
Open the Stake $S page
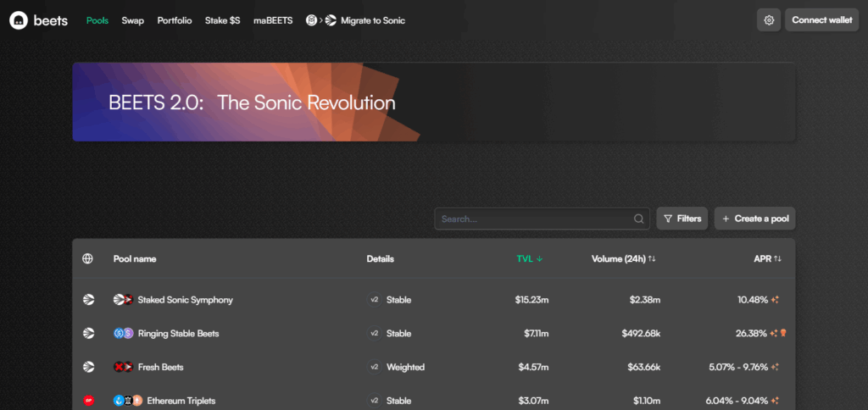pos(223,20)
